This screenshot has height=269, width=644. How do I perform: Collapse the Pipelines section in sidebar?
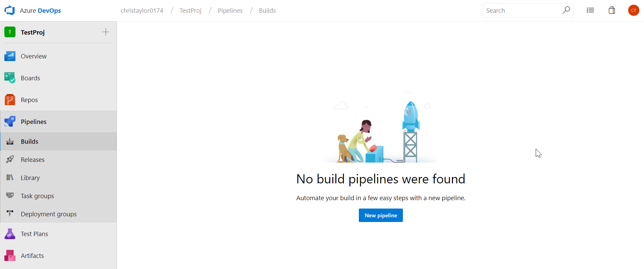[34, 122]
